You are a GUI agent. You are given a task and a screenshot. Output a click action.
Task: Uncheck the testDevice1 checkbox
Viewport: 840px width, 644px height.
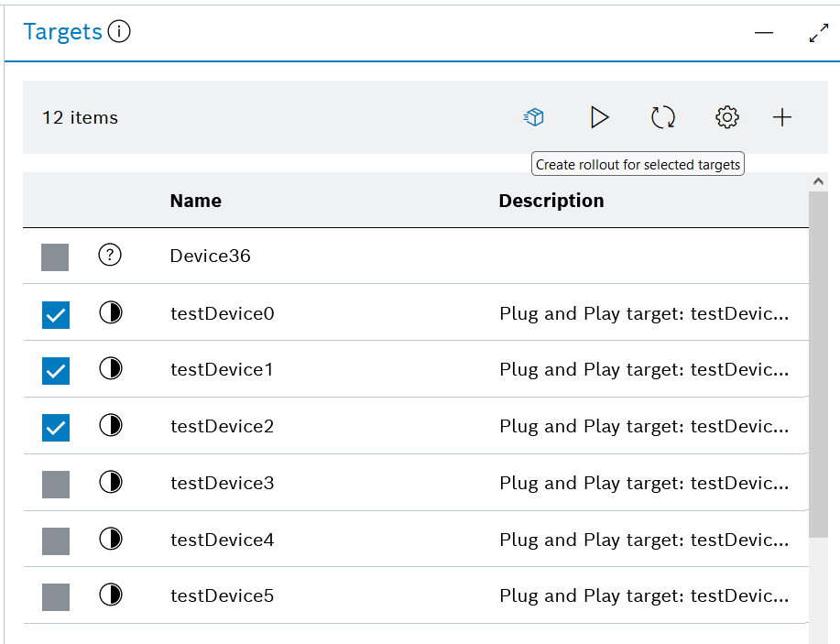point(55,370)
